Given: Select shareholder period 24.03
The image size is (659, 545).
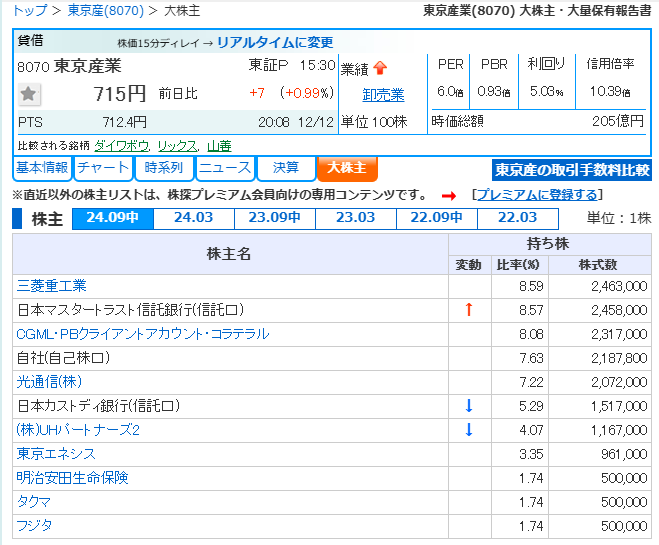Looking at the screenshot, I should (194, 218).
